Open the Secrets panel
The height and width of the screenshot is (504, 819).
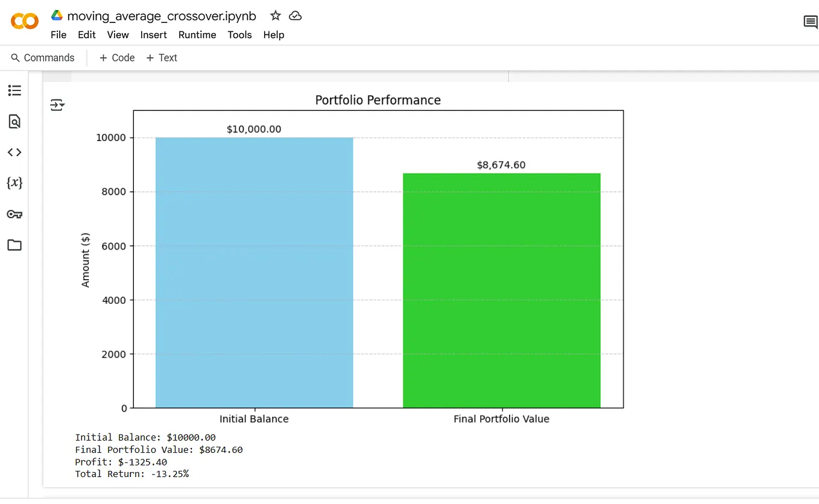point(14,214)
